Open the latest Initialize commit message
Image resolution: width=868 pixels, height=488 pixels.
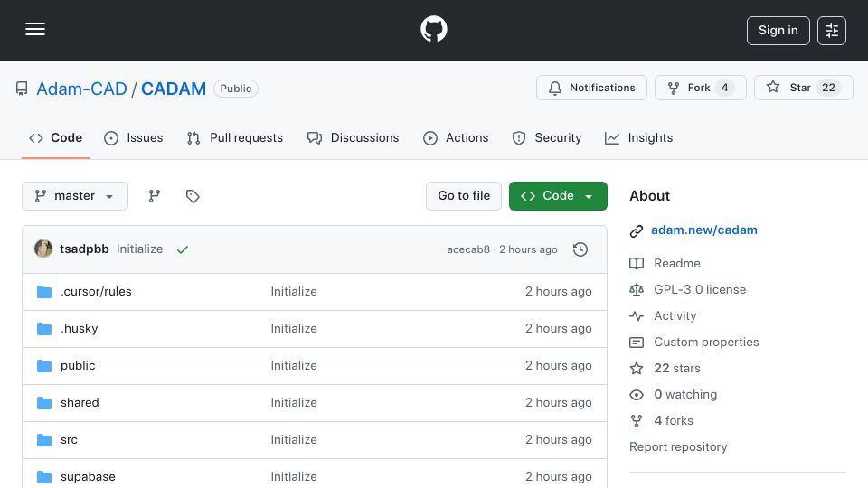coord(139,249)
